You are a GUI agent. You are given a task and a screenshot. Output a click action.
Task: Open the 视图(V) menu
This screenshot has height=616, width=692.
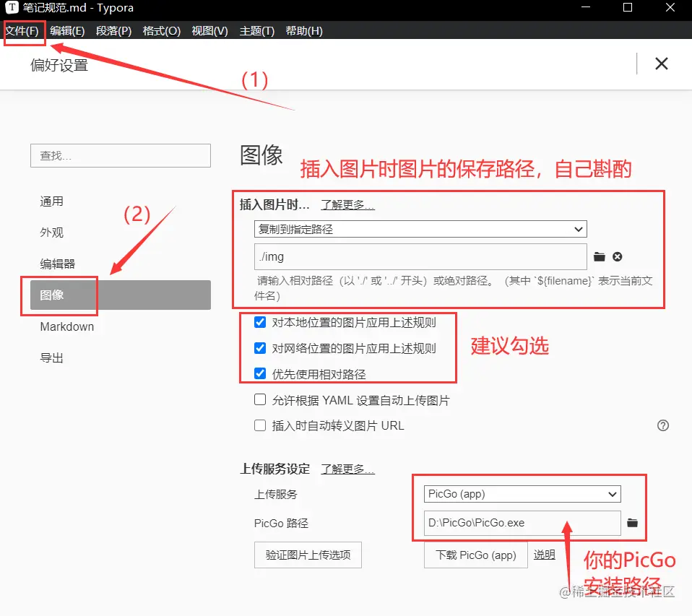(209, 31)
